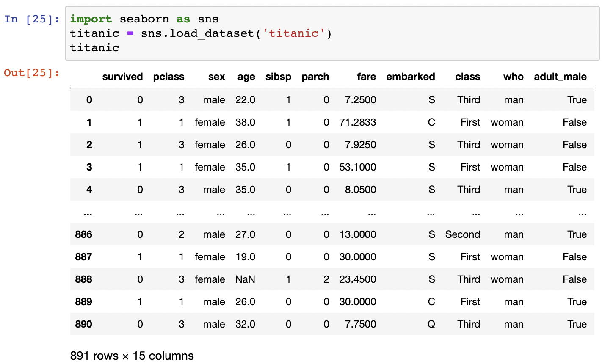Viewport: 602px width, 364px height.
Task: Click 'Third' class cell in row 4
Action: point(469,190)
